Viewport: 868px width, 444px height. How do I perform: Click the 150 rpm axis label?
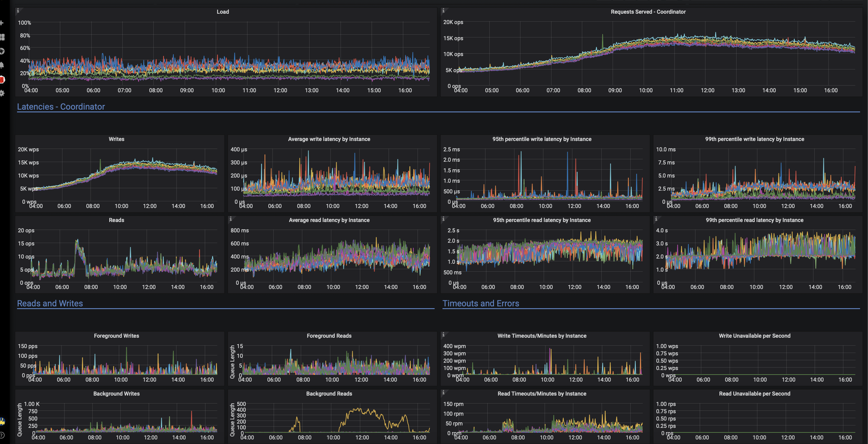pos(453,404)
